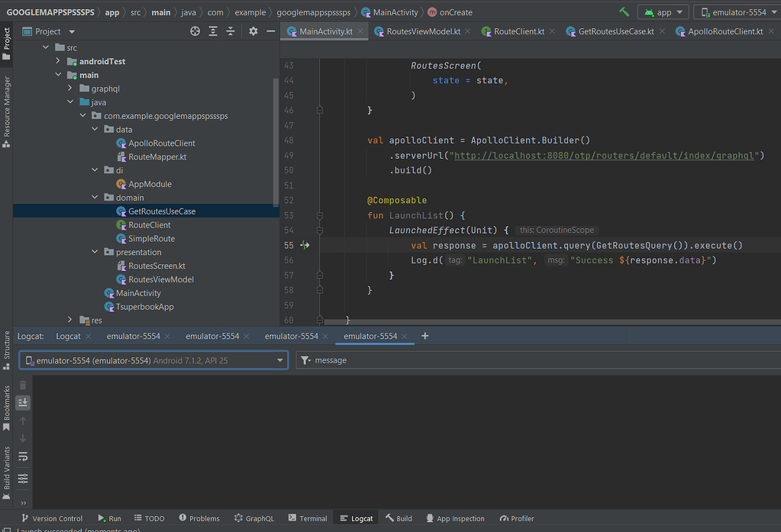Open the app run configuration dropdown

(663, 12)
